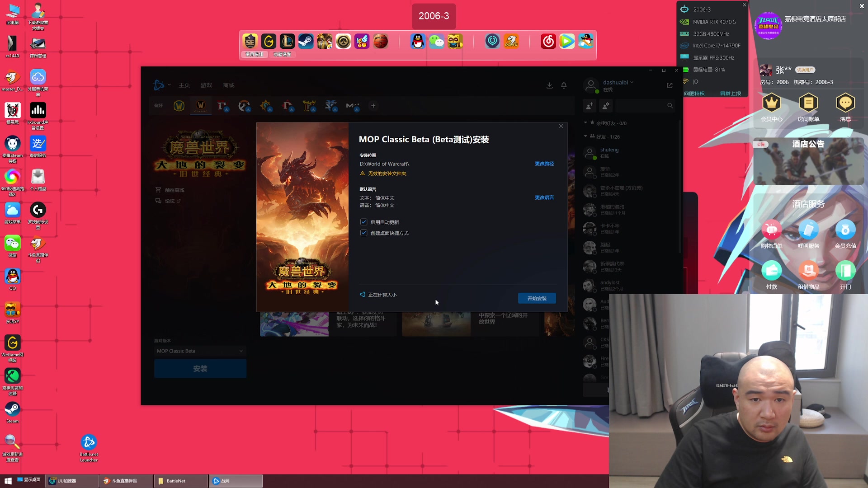
Task: Enable the 启用自动更新 checkbox
Action: tap(363, 222)
